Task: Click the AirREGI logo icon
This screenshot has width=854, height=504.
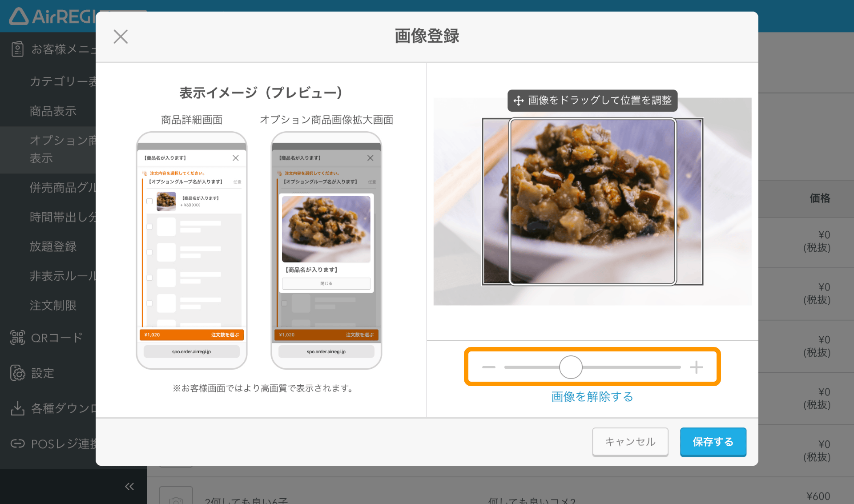Action: coord(19,16)
